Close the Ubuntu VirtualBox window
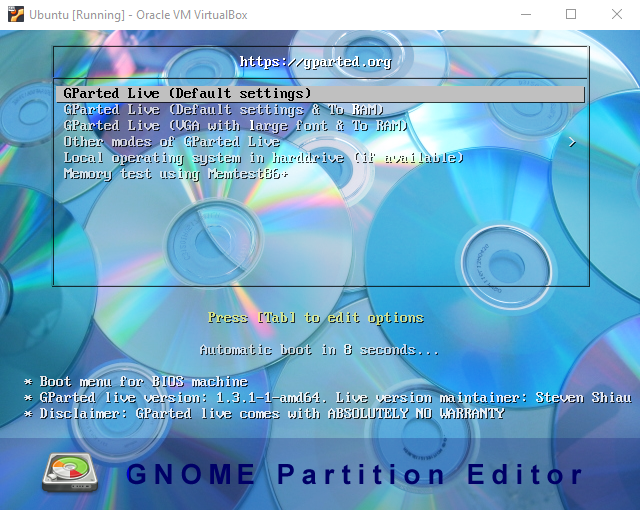The width and height of the screenshot is (640, 510). coord(617,14)
